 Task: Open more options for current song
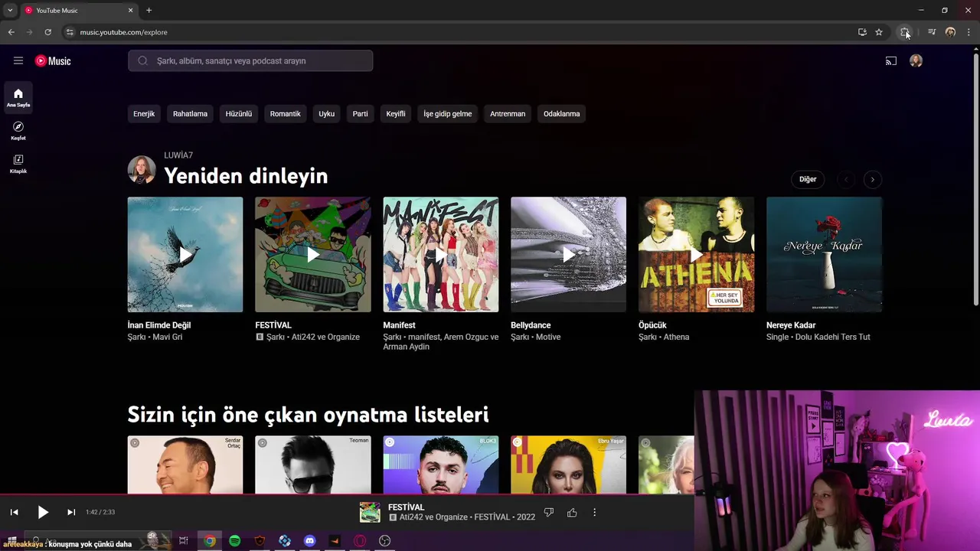594,512
